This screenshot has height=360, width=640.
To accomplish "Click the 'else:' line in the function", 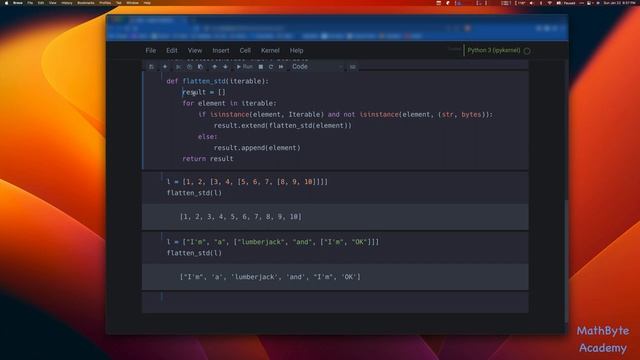I will tap(208, 136).
